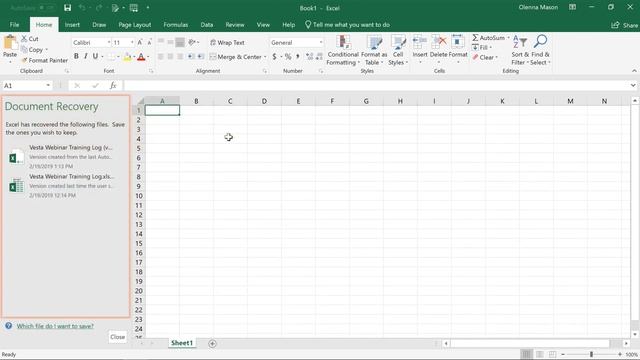The width and height of the screenshot is (640, 360).
Task: Open Sort & Filter menu
Action: 520,50
